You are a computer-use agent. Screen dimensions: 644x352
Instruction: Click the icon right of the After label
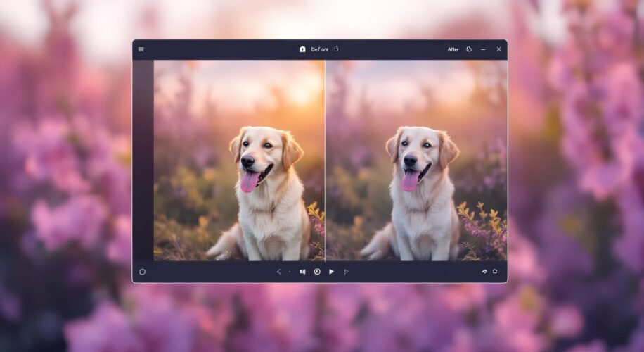coord(469,49)
